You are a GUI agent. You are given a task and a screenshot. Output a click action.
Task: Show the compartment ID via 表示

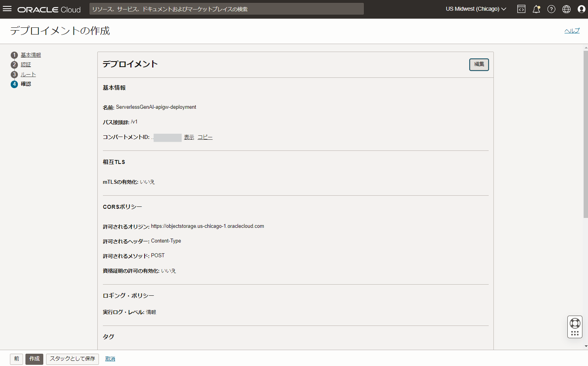point(189,137)
